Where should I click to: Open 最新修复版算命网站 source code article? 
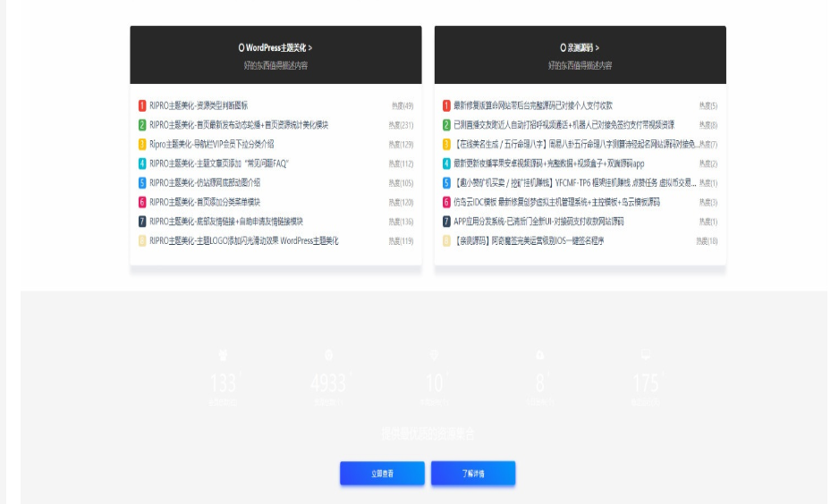coord(532,105)
